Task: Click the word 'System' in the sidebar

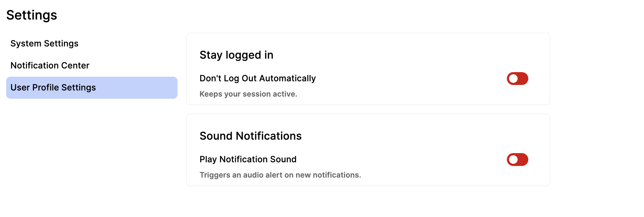Action: (x=26, y=43)
